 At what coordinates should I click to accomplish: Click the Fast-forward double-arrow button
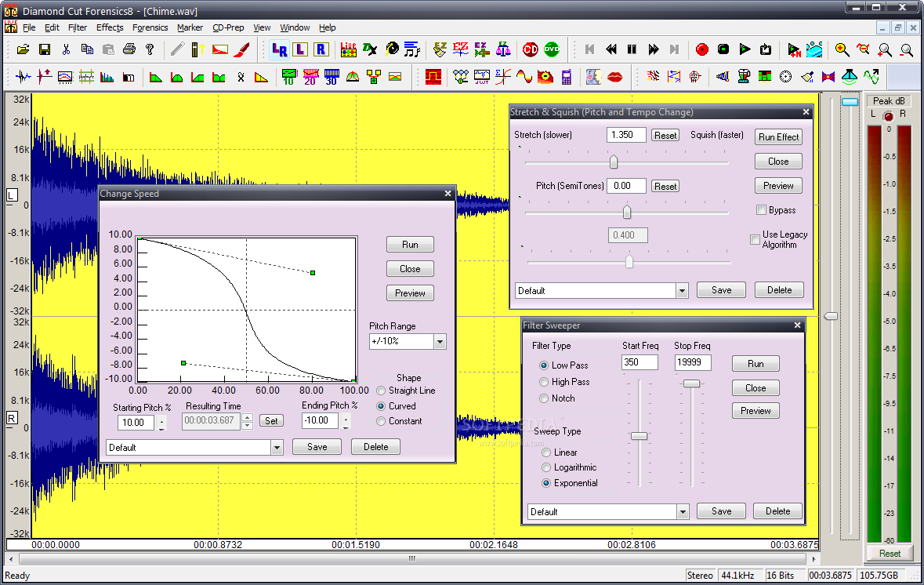tap(653, 49)
